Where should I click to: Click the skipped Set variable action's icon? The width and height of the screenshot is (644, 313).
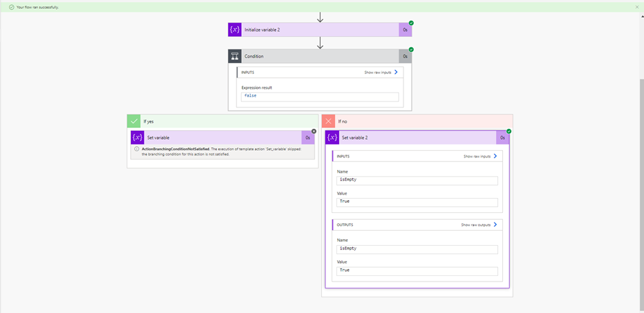(137, 138)
